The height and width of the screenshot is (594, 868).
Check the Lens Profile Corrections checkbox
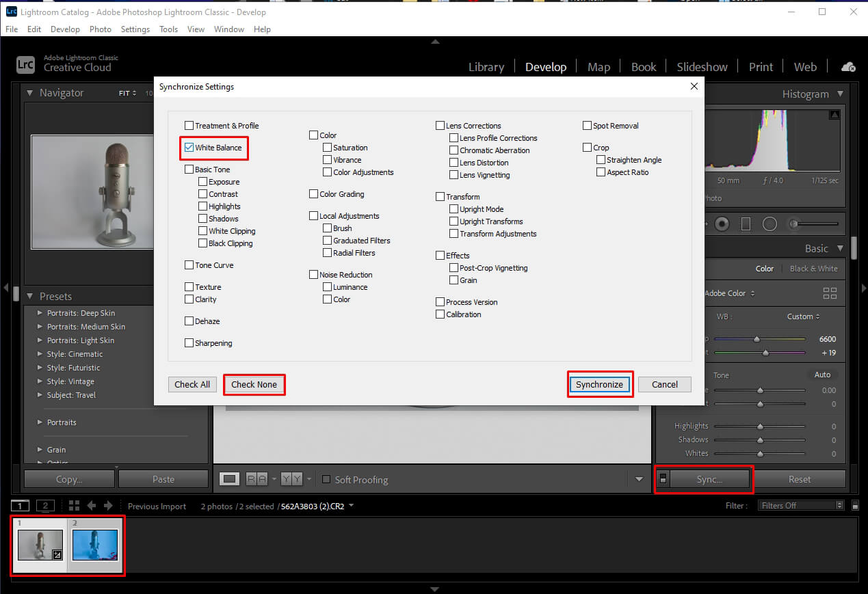pos(453,137)
